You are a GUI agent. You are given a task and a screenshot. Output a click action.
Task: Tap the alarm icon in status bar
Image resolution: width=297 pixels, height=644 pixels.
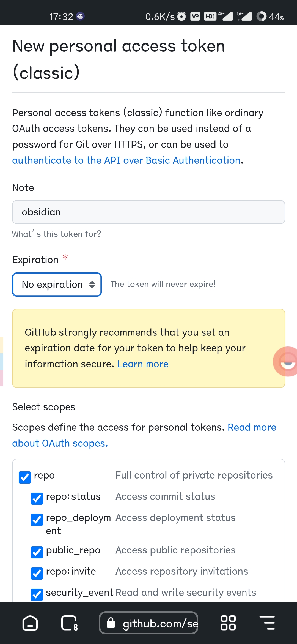coord(182,17)
